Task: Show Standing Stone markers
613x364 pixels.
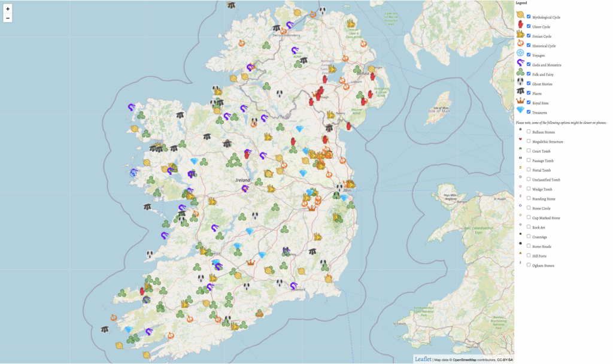Action: [529, 198]
